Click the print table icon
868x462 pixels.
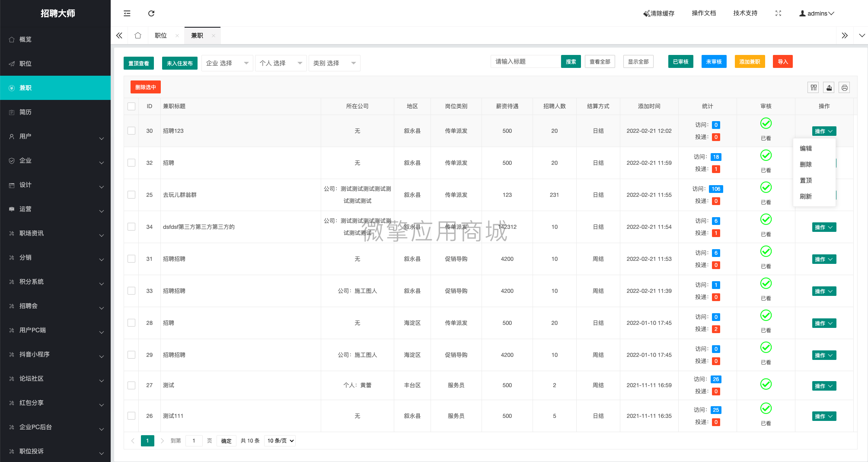844,88
